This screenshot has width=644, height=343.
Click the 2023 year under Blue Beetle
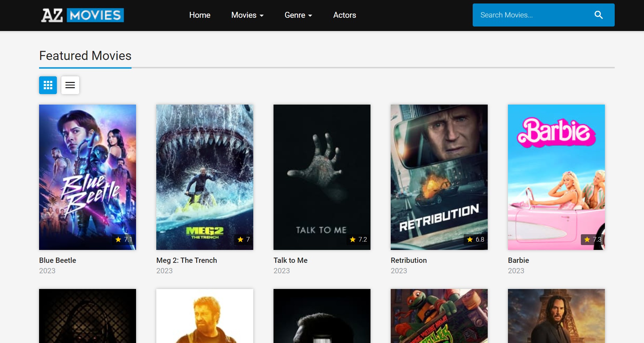(x=47, y=271)
